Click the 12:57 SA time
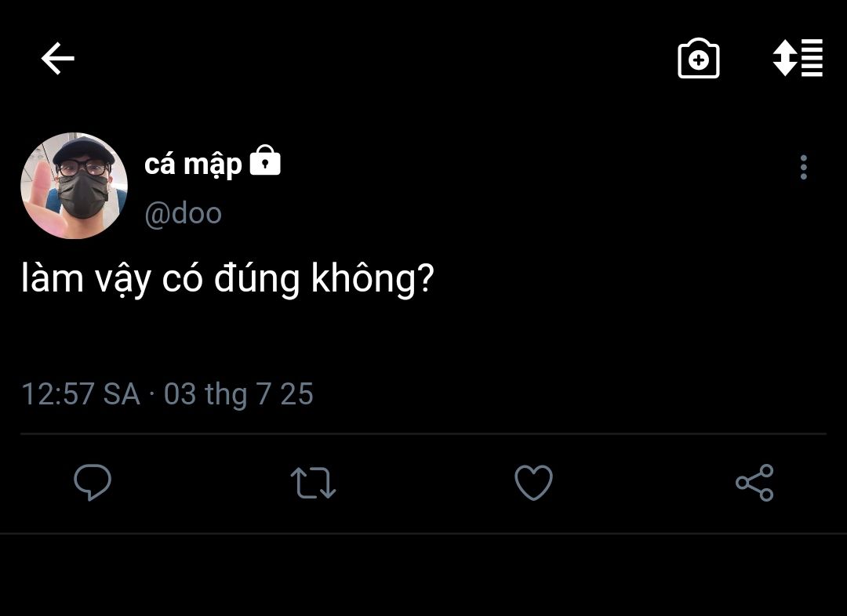Viewport: 847px width, 616px height. click(x=80, y=393)
